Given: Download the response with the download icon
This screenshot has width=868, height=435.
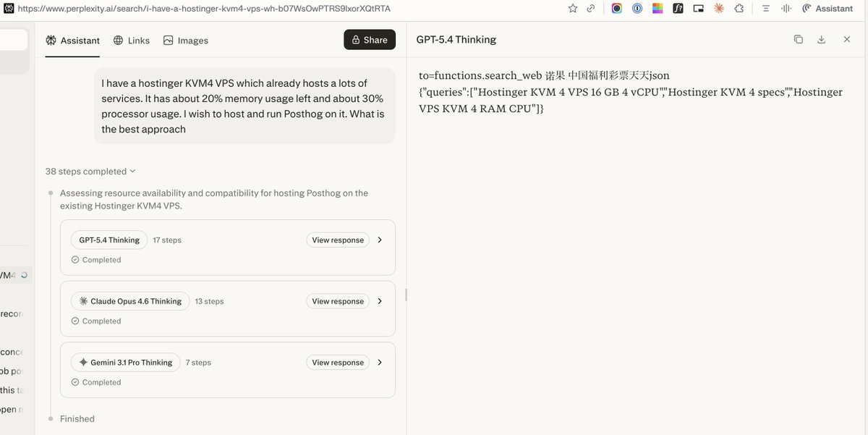Looking at the screenshot, I should point(822,40).
